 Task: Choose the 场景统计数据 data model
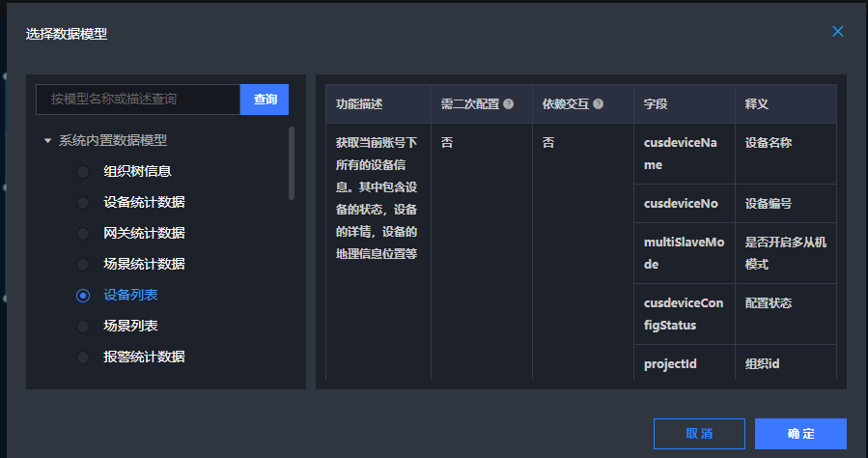coord(83,264)
